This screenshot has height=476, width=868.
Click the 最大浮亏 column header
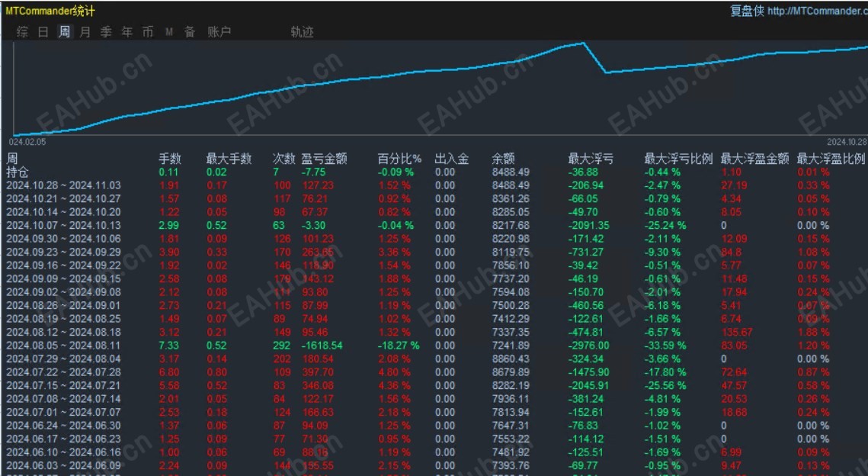click(591, 159)
